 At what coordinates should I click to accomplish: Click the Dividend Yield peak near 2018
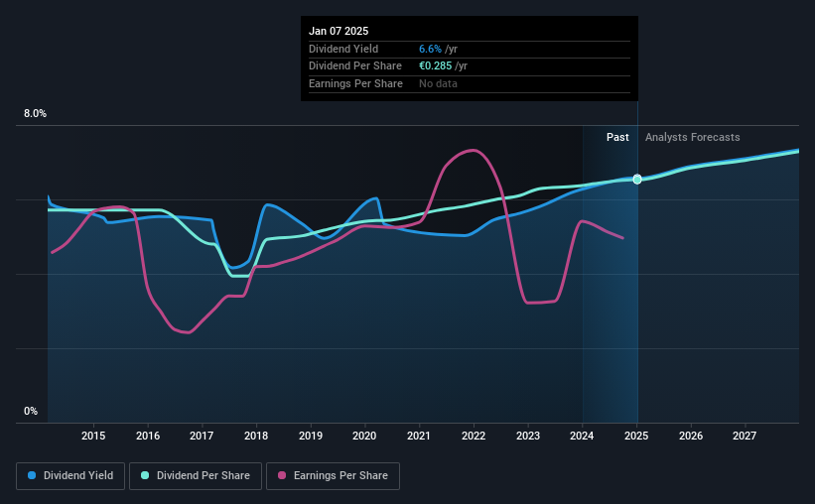tap(268, 205)
